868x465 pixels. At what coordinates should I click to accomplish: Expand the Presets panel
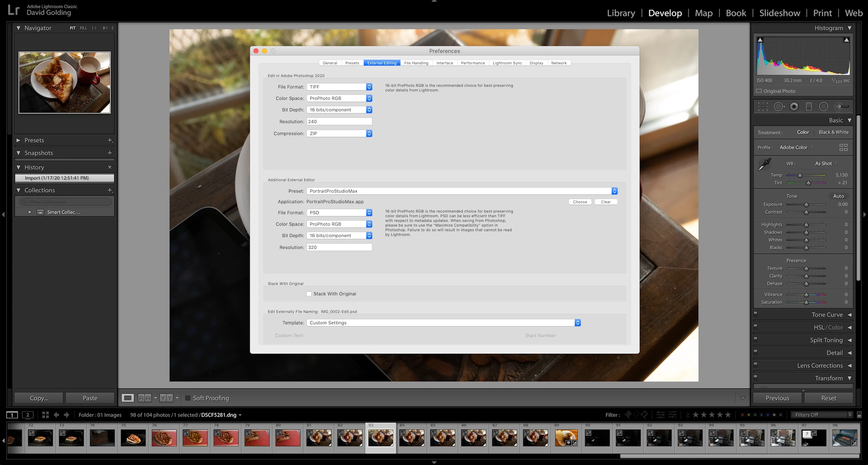18,140
